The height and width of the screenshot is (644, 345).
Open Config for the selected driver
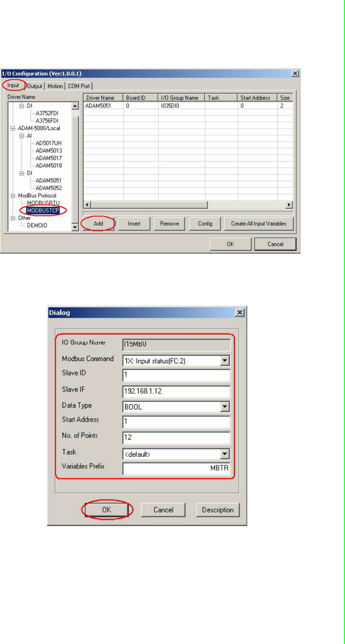point(205,224)
